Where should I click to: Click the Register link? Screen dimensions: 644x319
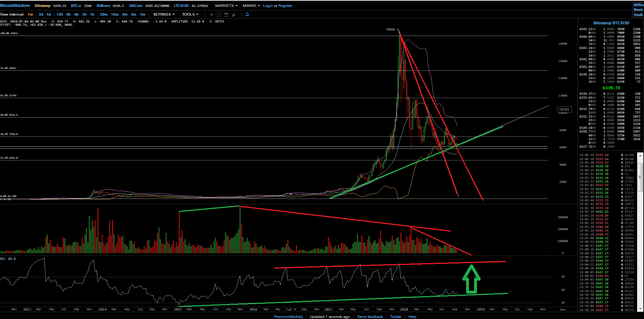[x=285, y=6]
